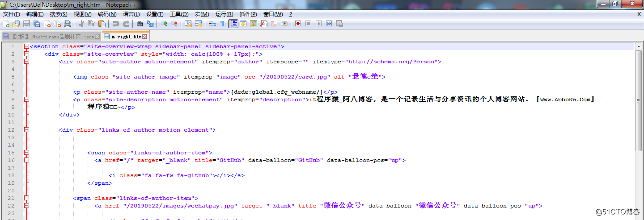
Task: Collapse the wechatpay anchor fold on line 22
Action: click(x=26, y=206)
